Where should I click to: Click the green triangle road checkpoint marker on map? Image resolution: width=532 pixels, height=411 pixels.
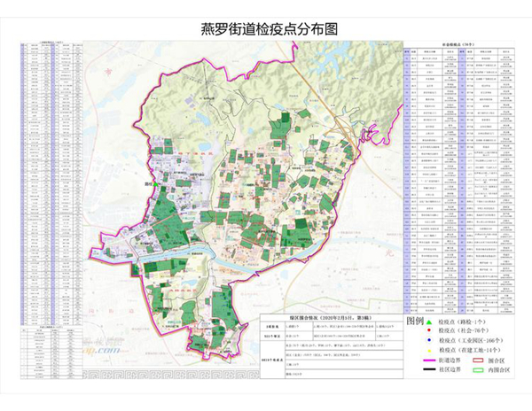(155, 184)
